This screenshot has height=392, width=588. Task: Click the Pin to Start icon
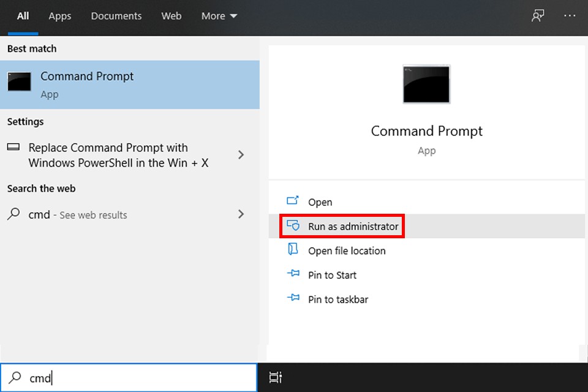click(x=293, y=275)
